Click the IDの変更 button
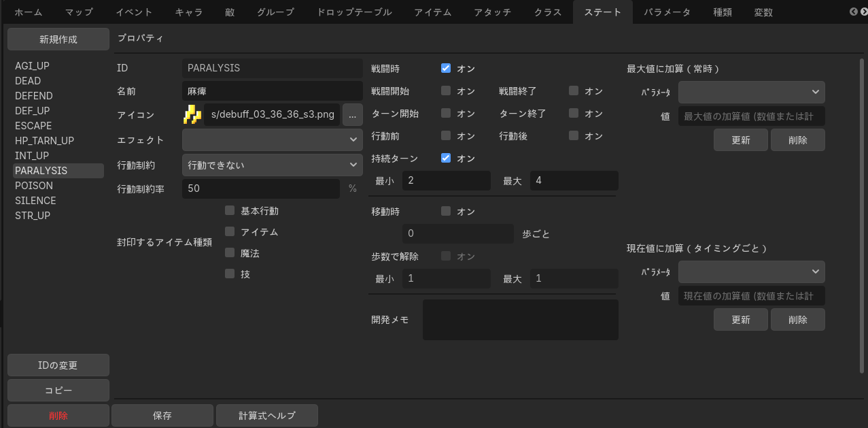This screenshot has height=428, width=868. [x=58, y=365]
